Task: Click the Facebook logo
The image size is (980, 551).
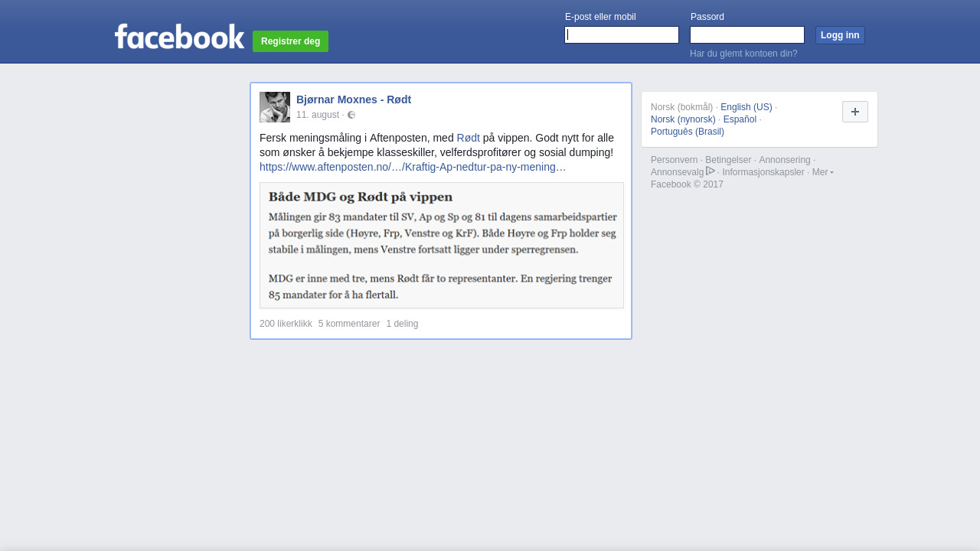Action: 179,36
